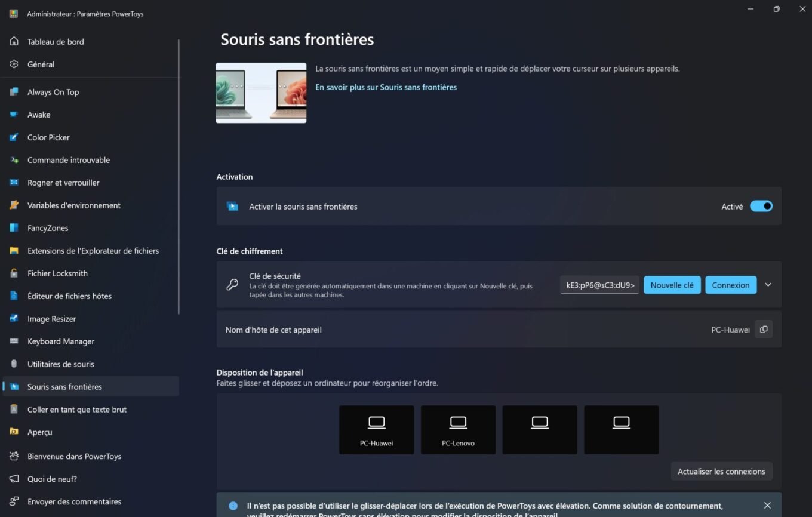Disable the souris sans frontières toggle
This screenshot has width=812, height=517.
tap(761, 206)
